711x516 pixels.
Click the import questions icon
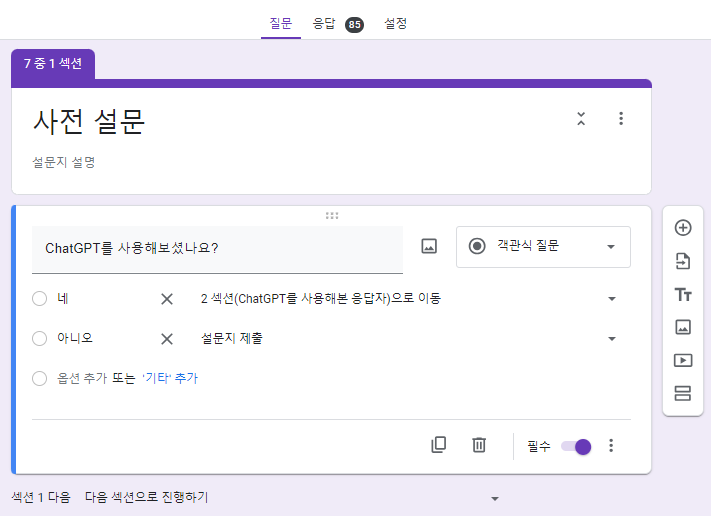pyautogui.click(x=683, y=261)
